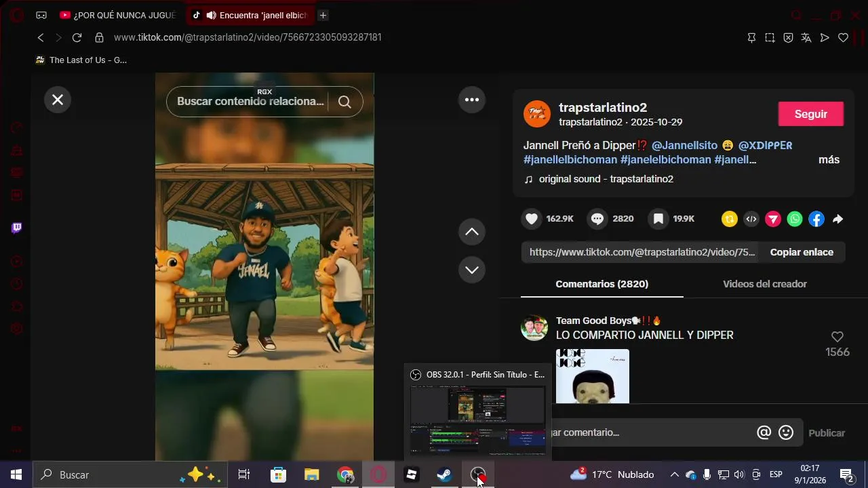The height and width of the screenshot is (488, 868).
Task: Close the TikTok video viewer
Action: [58, 100]
